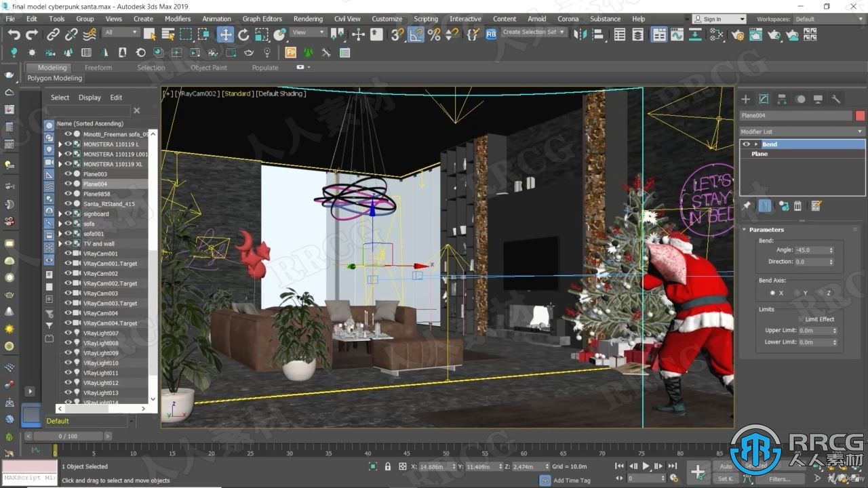Click the Angle value field
Image resolution: width=868 pixels, height=488 pixels.
(812, 250)
